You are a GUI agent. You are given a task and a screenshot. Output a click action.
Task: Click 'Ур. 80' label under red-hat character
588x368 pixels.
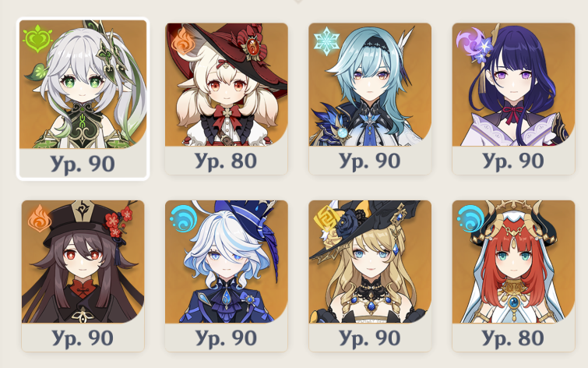coord(226,161)
